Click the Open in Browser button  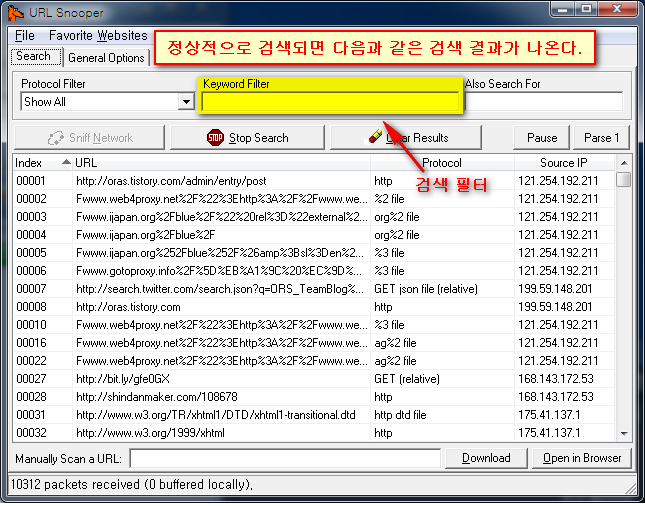[582, 458]
